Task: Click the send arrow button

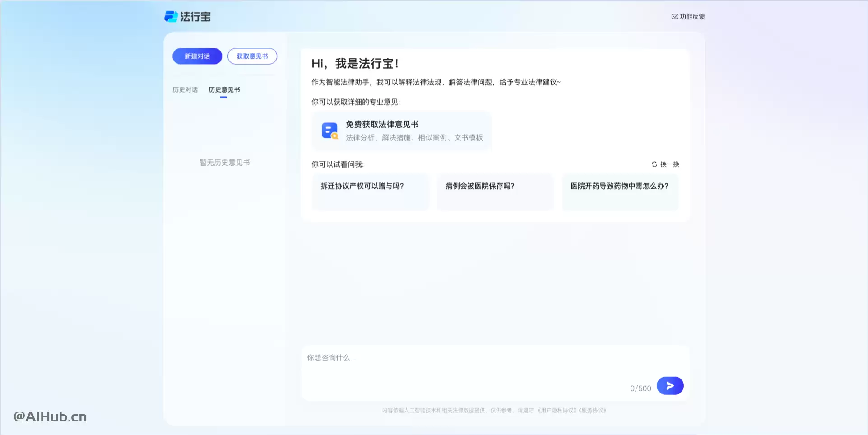Action: coord(670,386)
